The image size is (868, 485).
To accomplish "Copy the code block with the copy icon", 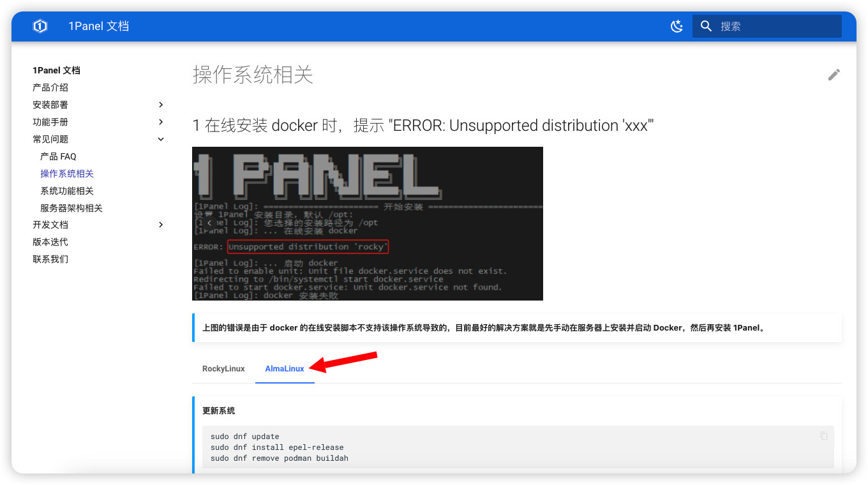I will [x=824, y=436].
